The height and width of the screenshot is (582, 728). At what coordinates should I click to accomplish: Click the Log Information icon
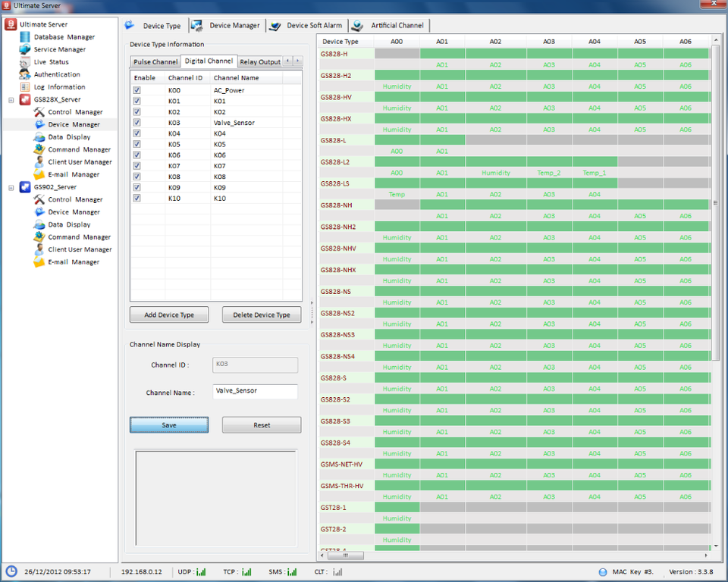tap(25, 87)
